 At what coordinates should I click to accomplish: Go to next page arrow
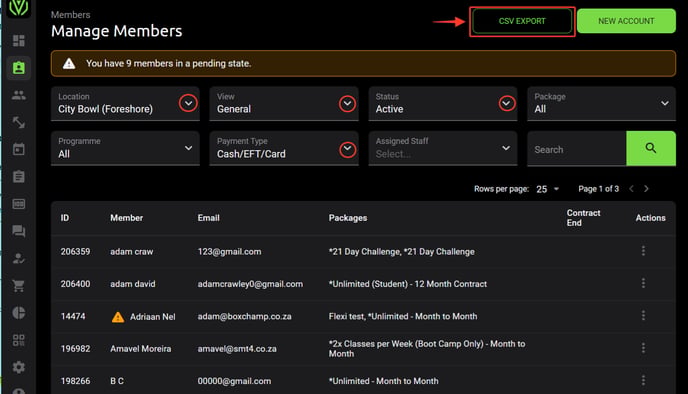646,189
